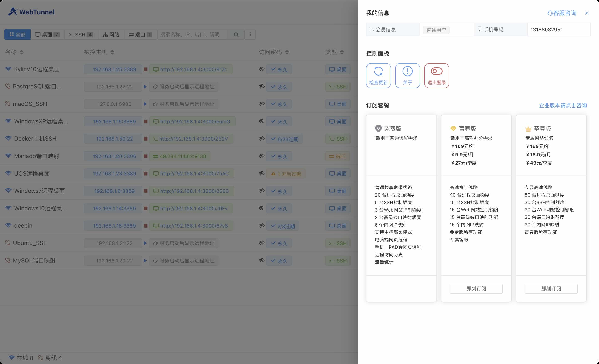The height and width of the screenshot is (364, 599).
Task: Stop the KylinV10远程桌面 service with the red square
Action: (x=146, y=69)
